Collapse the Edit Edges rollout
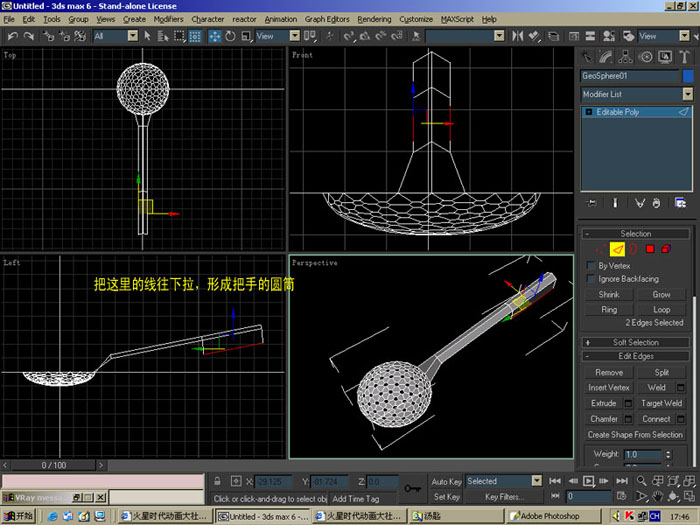 636,356
